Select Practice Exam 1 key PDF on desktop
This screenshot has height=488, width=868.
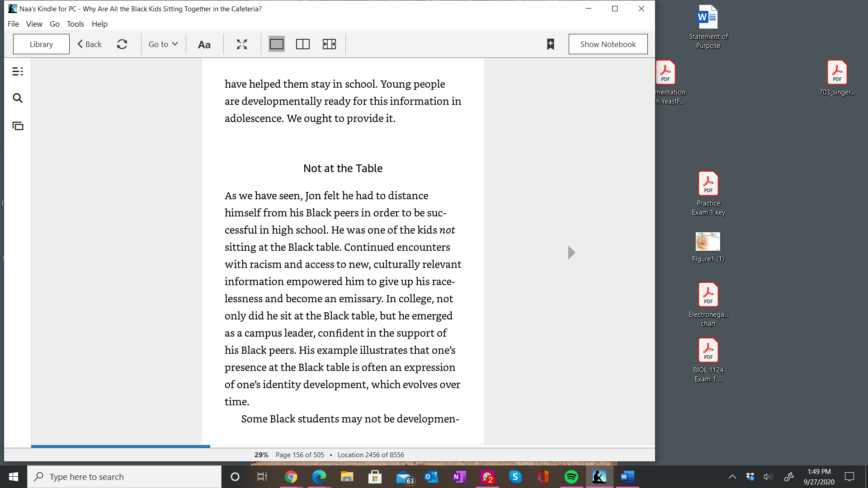coord(708,193)
